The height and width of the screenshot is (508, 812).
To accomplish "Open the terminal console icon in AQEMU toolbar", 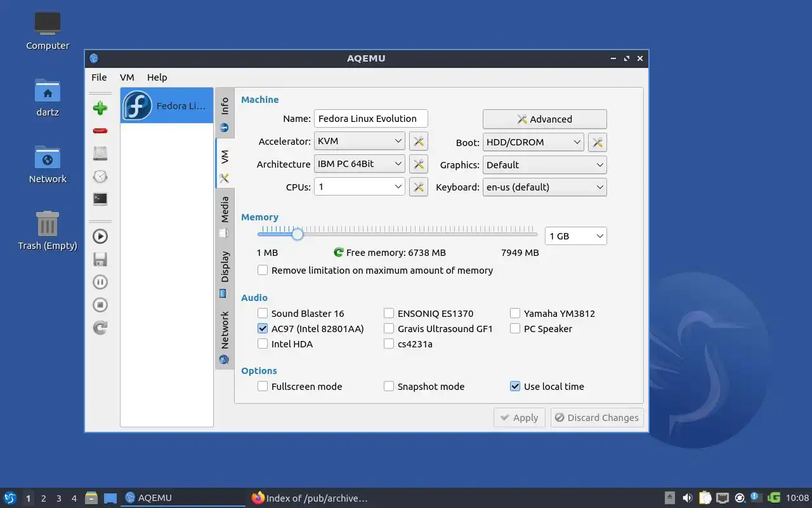I will point(100,199).
